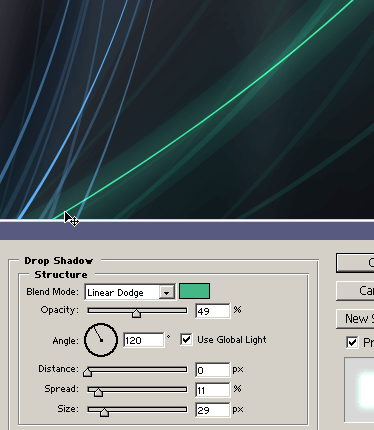This screenshot has width=374, height=430.
Task: Open the Blend Mode dropdown showing Linear Dodge
Action: (x=130, y=292)
